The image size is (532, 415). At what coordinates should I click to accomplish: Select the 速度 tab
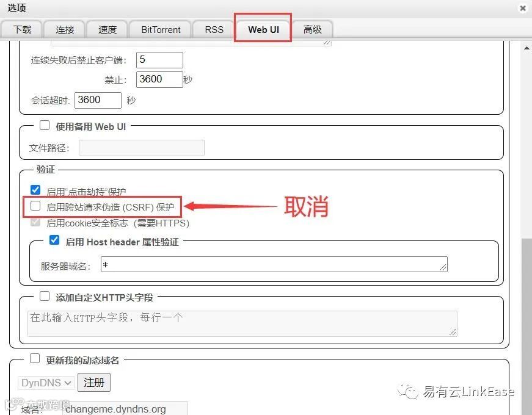pyautogui.click(x=107, y=30)
